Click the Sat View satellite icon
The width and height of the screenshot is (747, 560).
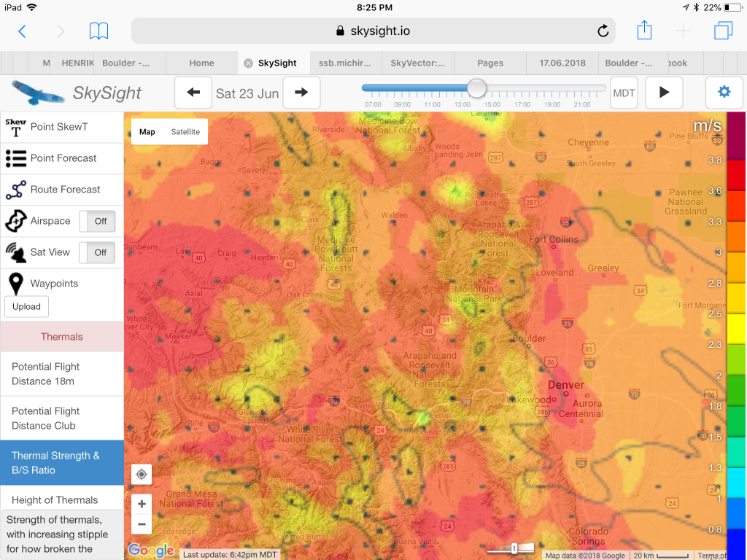coord(16,252)
